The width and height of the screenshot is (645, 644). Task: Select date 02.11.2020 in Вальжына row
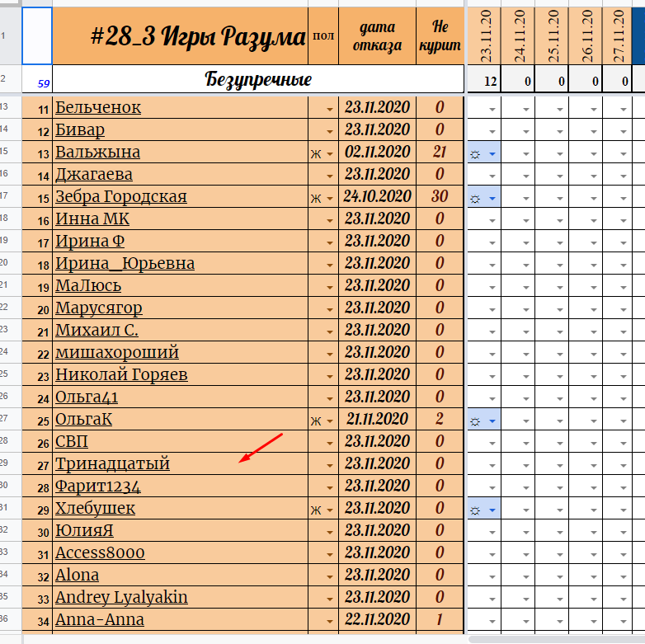pos(377,153)
